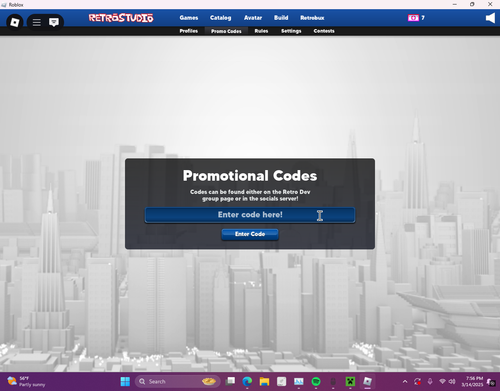Open the Roblox logo menu
Image resolution: width=500 pixels, height=391 pixels.
[15, 22]
